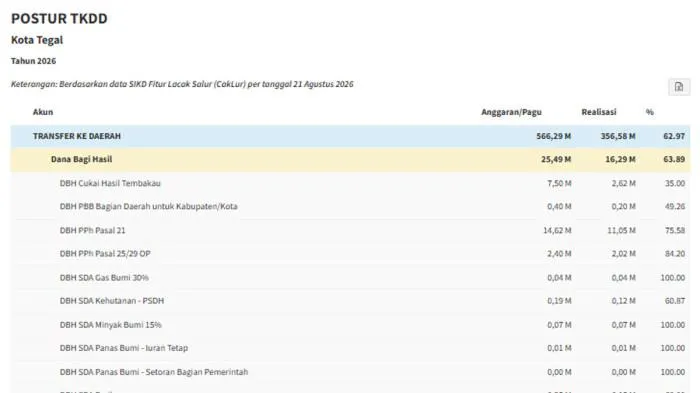Select DBH PBB Bagian Daerah untuk Kabupaten/Kota

click(x=350, y=206)
